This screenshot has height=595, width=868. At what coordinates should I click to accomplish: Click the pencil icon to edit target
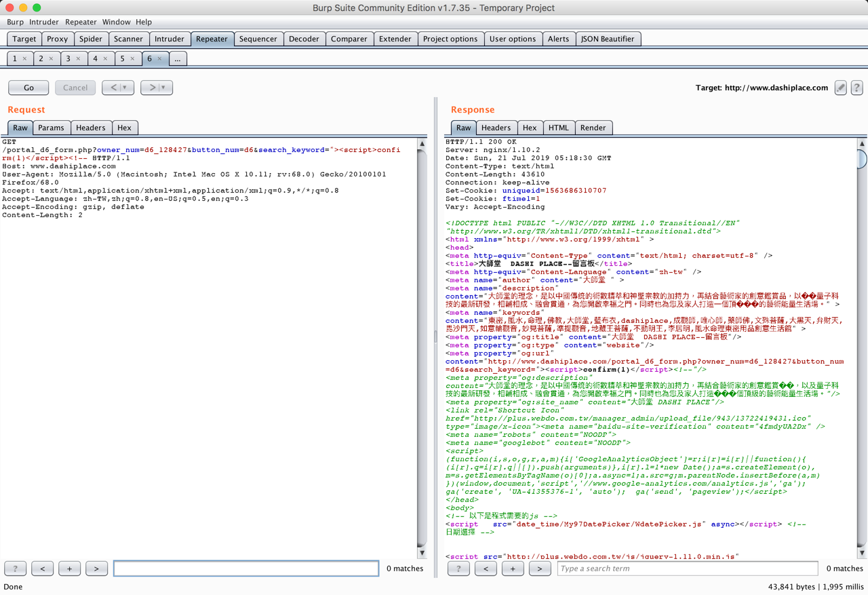pyautogui.click(x=841, y=88)
